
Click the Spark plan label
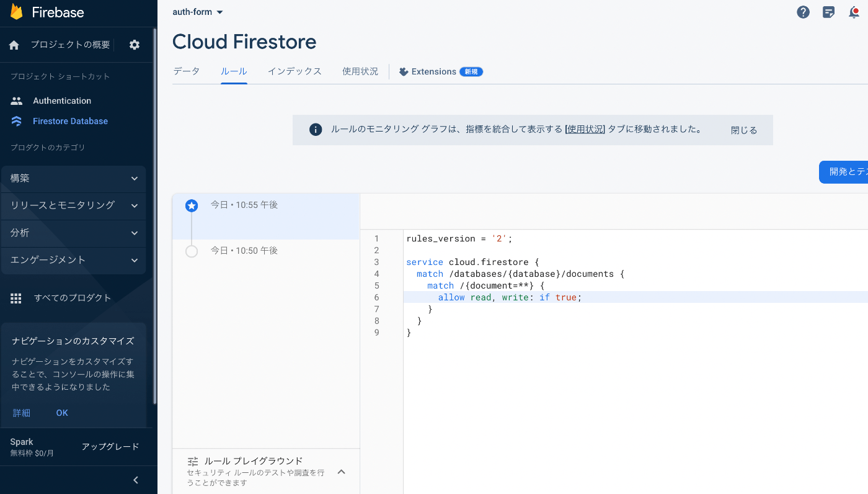click(22, 442)
